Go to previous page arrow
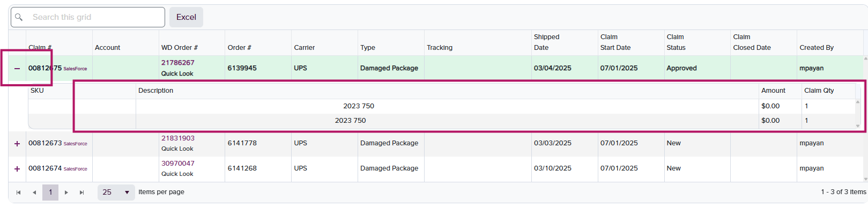 [34, 193]
